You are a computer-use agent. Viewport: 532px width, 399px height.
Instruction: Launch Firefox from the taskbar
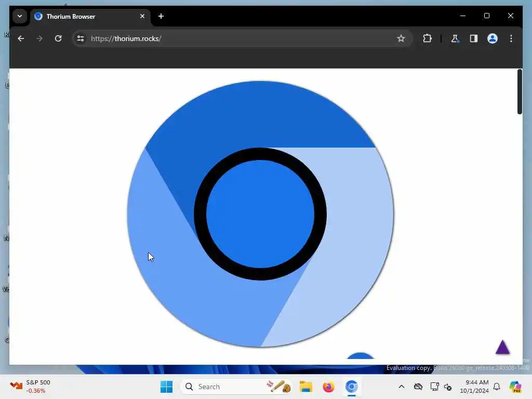coord(328,387)
